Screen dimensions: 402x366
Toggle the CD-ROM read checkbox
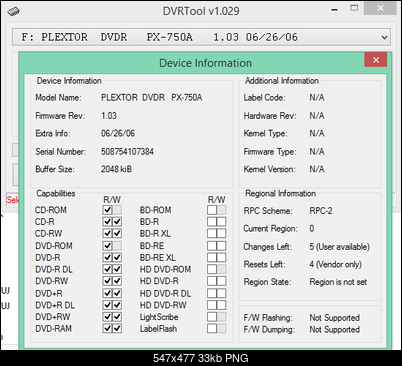107,210
